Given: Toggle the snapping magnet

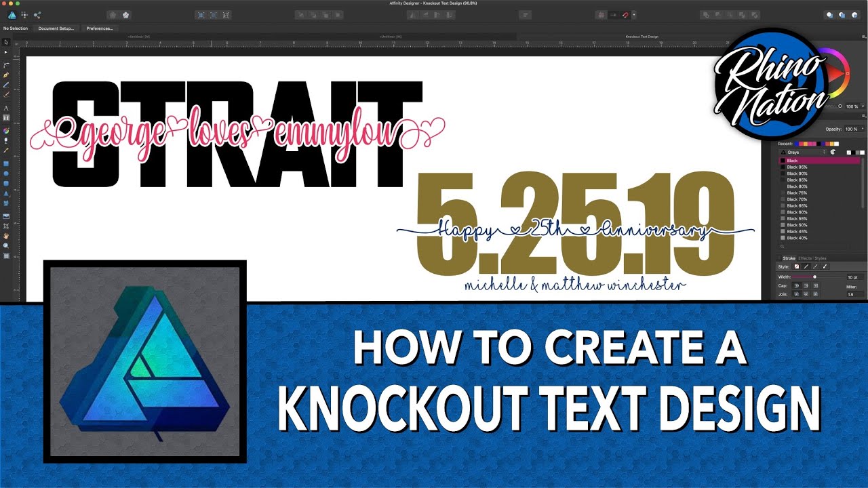Looking at the screenshot, I should 625,14.
